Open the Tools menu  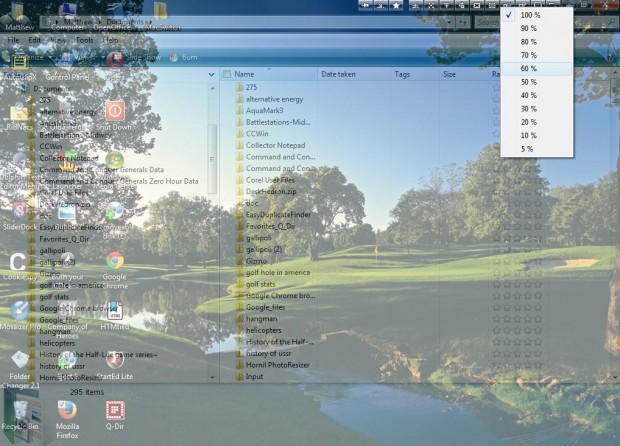(x=84, y=40)
